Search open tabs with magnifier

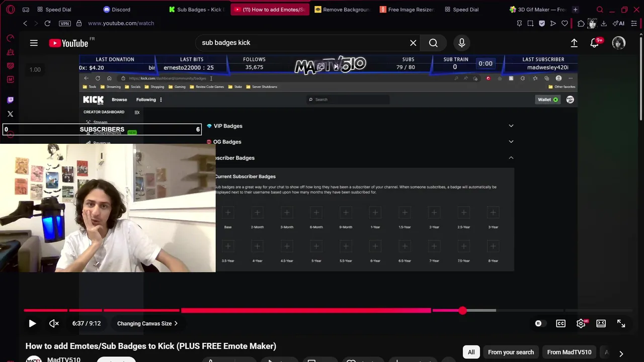(600, 10)
